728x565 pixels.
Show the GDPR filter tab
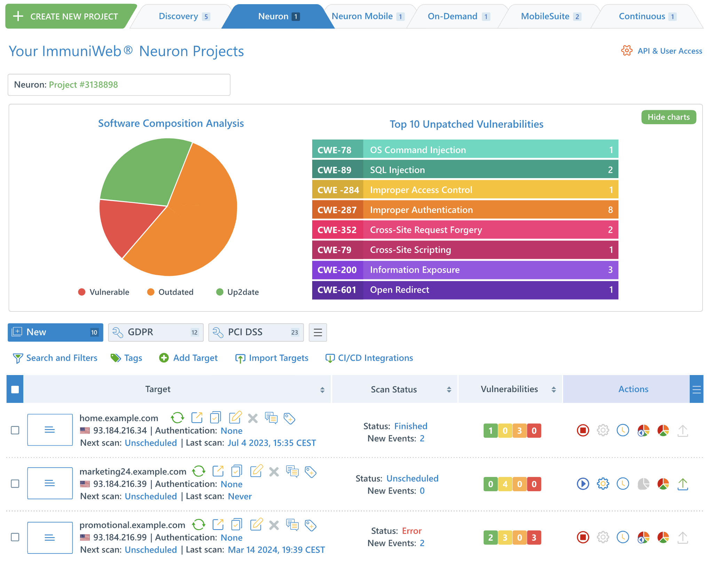click(156, 332)
